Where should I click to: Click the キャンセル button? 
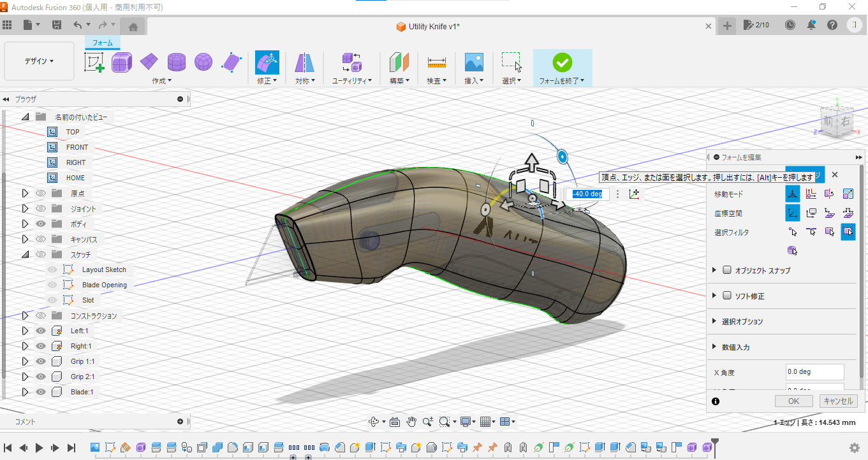[x=837, y=401]
